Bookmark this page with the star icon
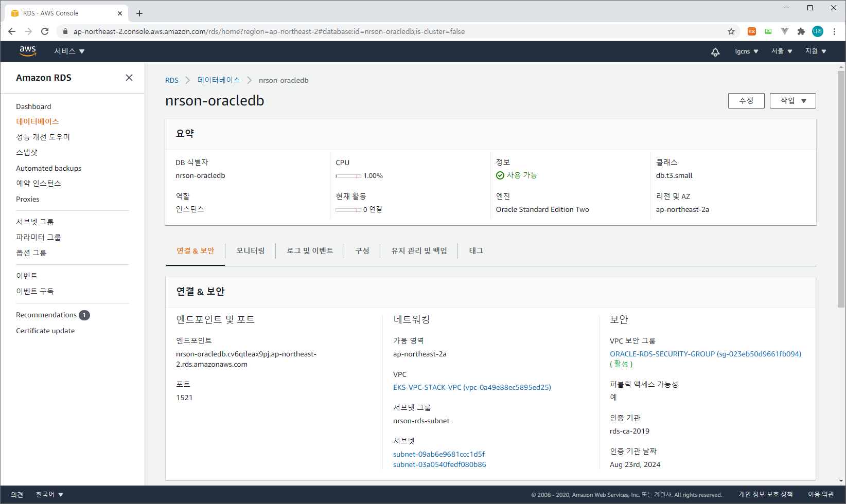846x504 pixels. 731,31
